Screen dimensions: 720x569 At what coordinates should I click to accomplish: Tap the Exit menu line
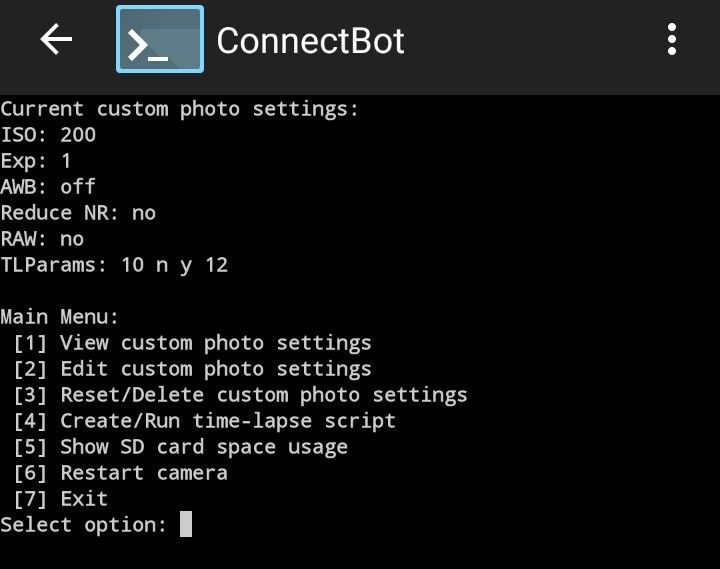[x=61, y=499]
